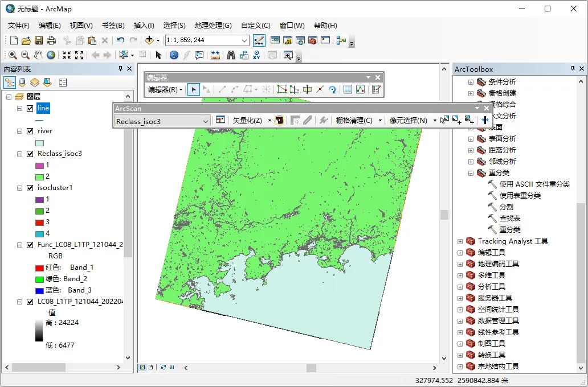Image resolution: width=588 pixels, height=387 pixels.
Task: Open the 像元选择(N) dropdown menu
Action: 413,120
